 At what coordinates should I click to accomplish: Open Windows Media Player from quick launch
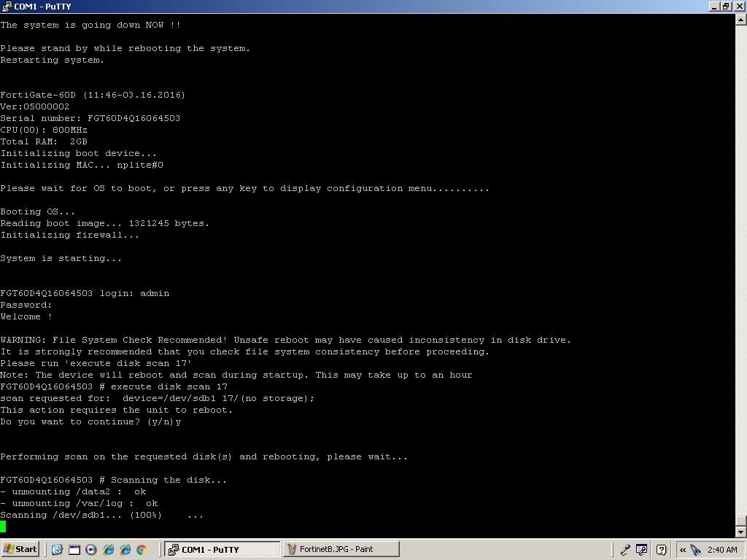(x=91, y=550)
